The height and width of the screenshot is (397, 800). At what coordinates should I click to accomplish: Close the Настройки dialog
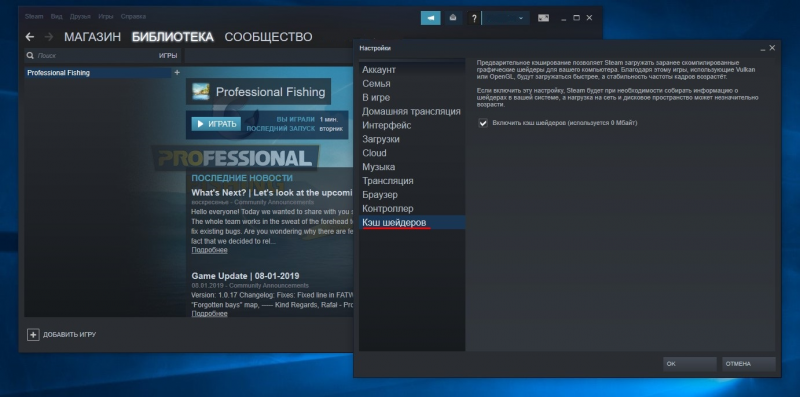(772, 48)
